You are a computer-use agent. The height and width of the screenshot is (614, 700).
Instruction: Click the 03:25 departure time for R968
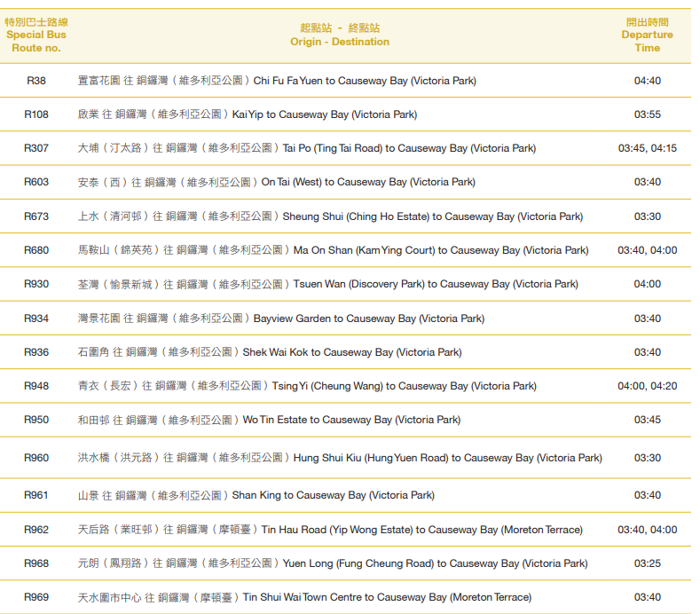point(647,563)
